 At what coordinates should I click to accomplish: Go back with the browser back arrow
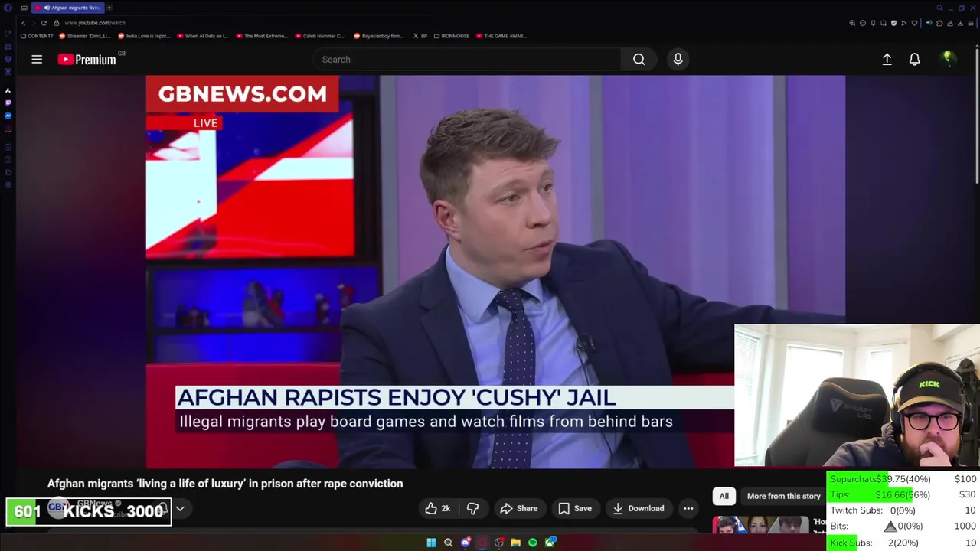point(23,23)
